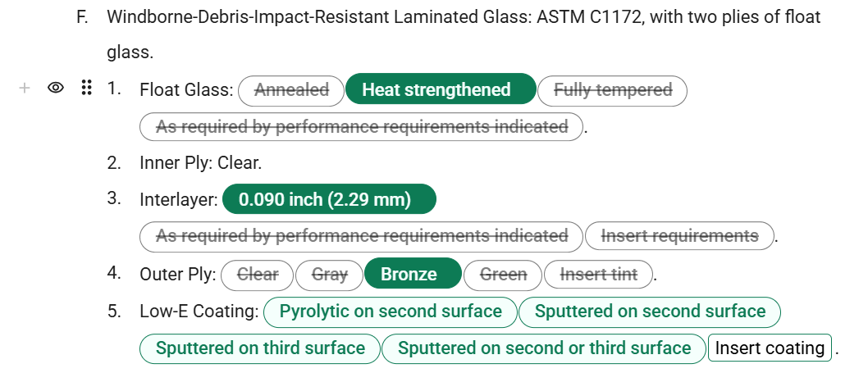The height and width of the screenshot is (373, 868).
Task: Select the Annealed option chip
Action: coord(291,90)
